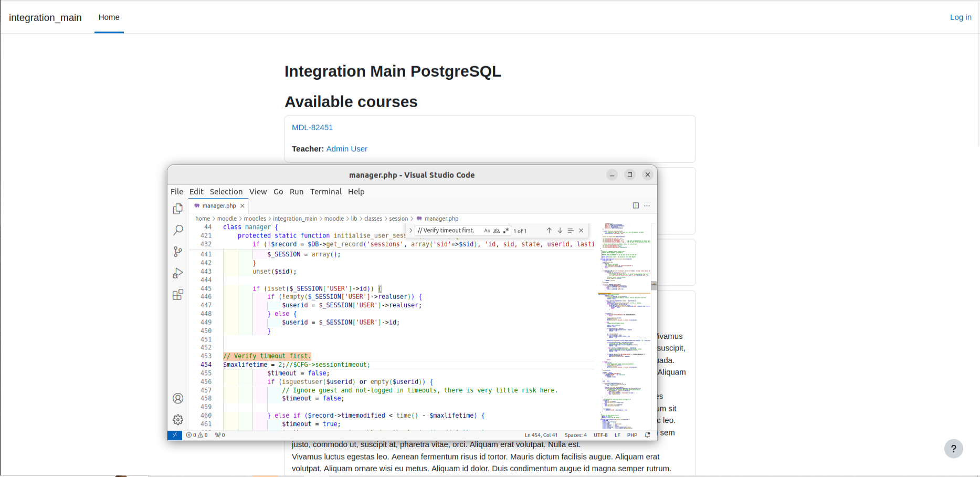
Task: Split the editor to the right
Action: pos(636,205)
